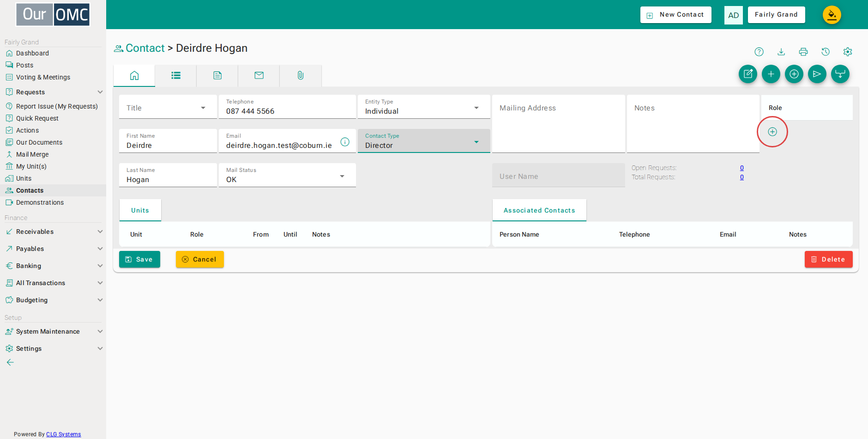Open the Mail Status dropdown

(287, 175)
